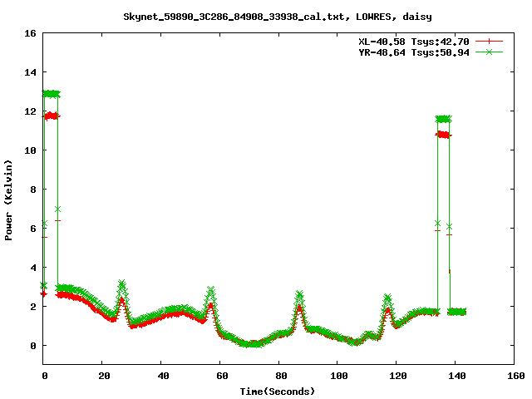Click the green peak near 87 seconds
532x399 pixels.
pyautogui.click(x=299, y=294)
